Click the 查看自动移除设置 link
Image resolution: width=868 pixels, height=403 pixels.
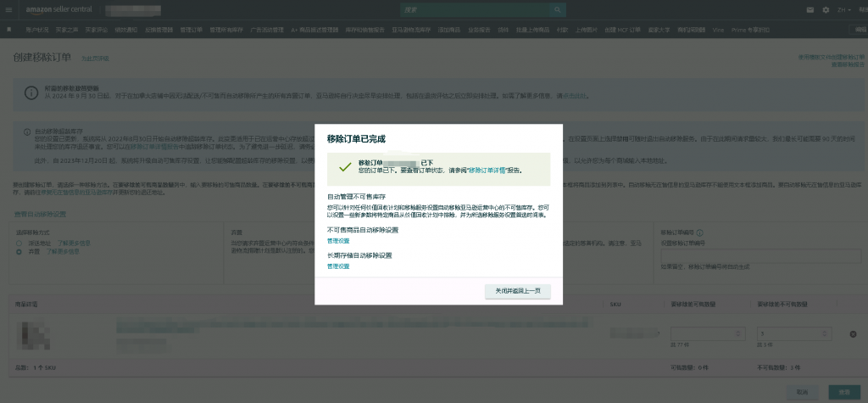(40, 215)
